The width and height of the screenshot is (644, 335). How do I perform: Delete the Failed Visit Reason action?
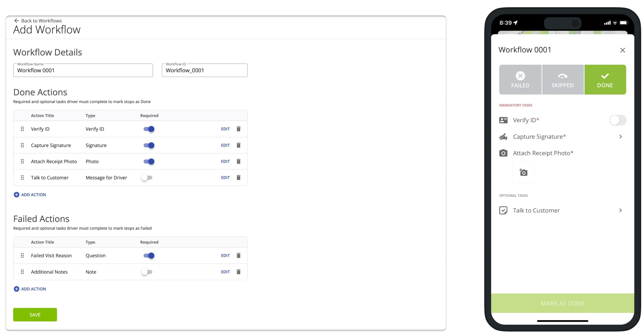point(238,255)
